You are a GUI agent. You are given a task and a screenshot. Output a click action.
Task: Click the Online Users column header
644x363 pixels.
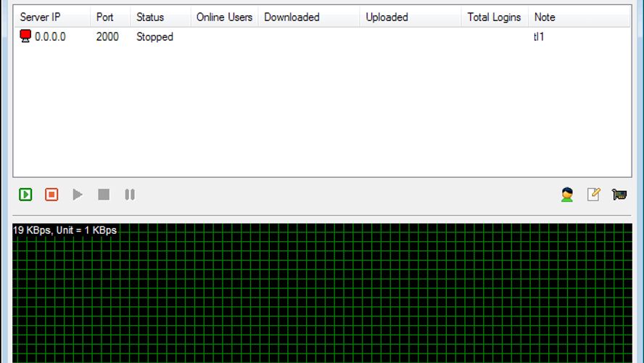[x=224, y=17]
